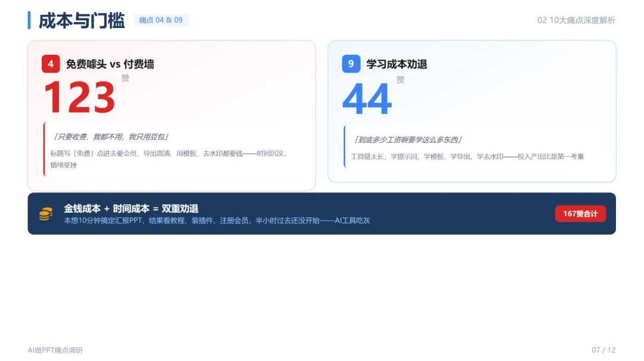644x361 pixels.
Task: Click the banner title 金钱成本 + 时间成本 = 双重劝退
Action: (131, 208)
